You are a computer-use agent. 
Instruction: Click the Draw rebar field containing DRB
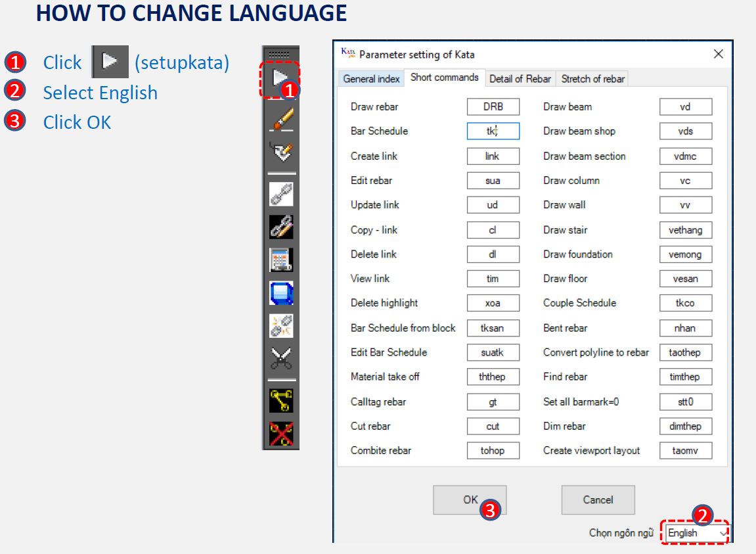(493, 106)
